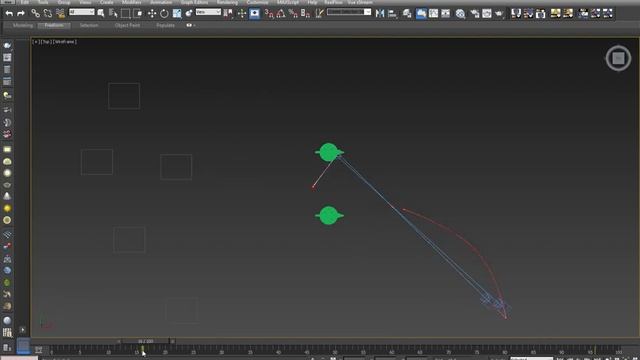Open Schematic View from toolbar
Image resolution: width=640 pixels, height=360 pixels.
[446, 14]
